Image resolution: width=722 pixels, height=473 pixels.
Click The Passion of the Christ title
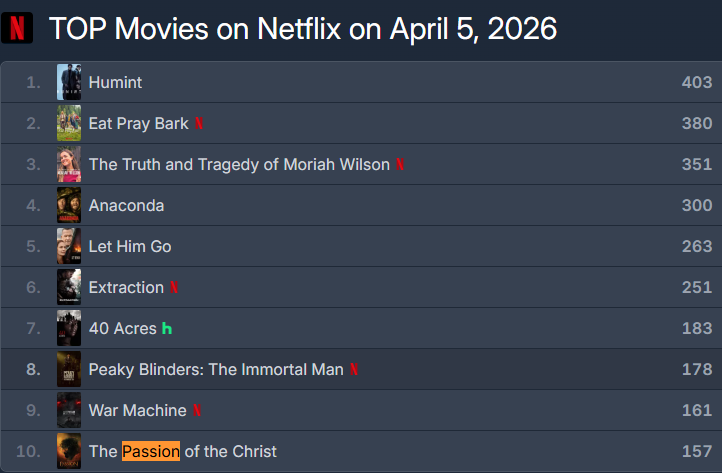click(182, 451)
